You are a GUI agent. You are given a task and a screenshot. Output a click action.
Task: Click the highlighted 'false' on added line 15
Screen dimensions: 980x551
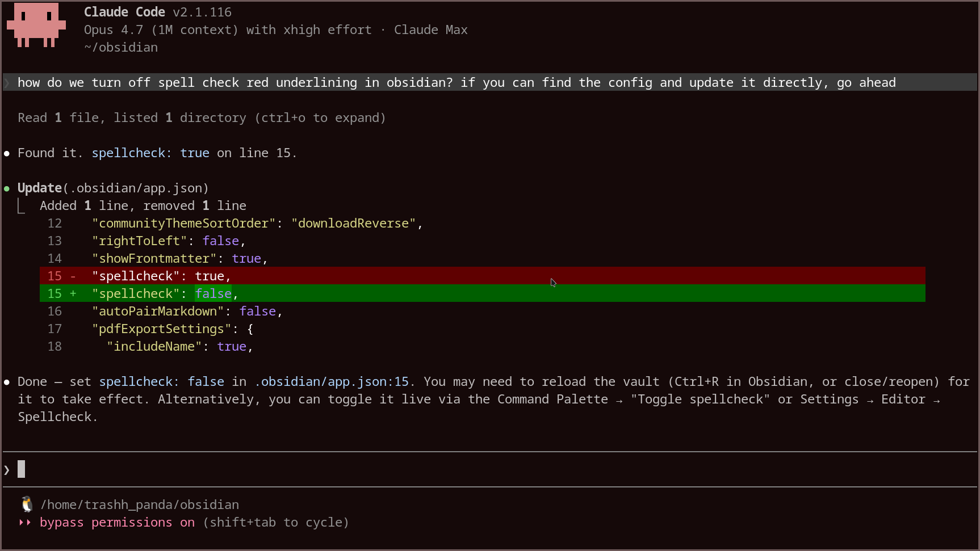[213, 293]
